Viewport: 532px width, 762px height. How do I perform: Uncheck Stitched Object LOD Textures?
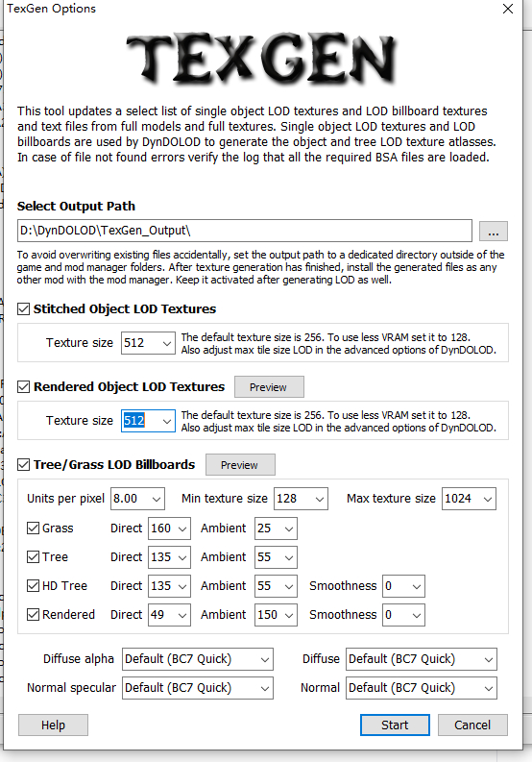[23, 309]
